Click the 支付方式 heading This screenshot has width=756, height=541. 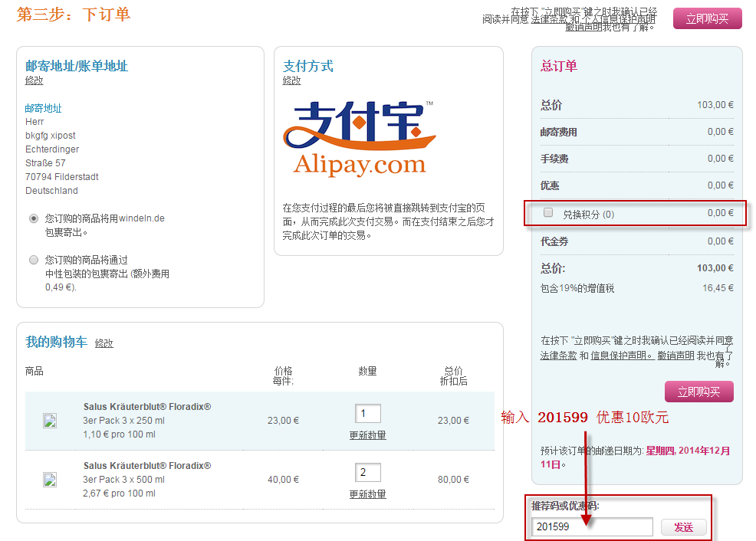[308, 66]
